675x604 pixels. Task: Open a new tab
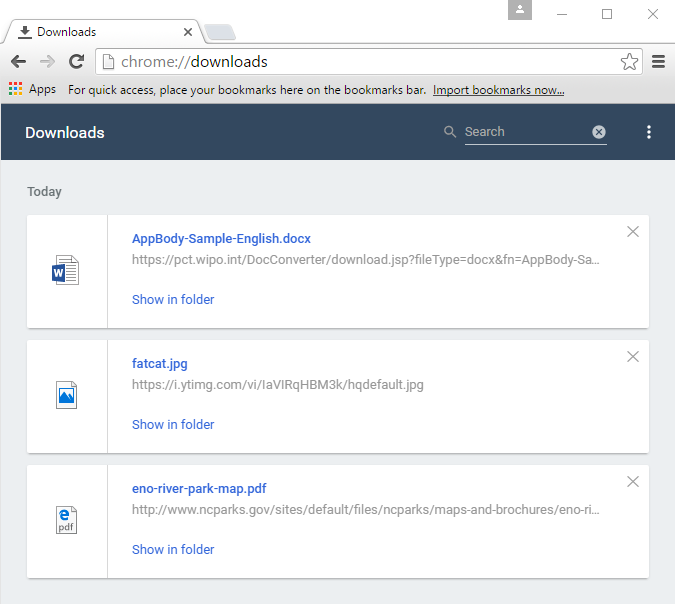point(220,32)
